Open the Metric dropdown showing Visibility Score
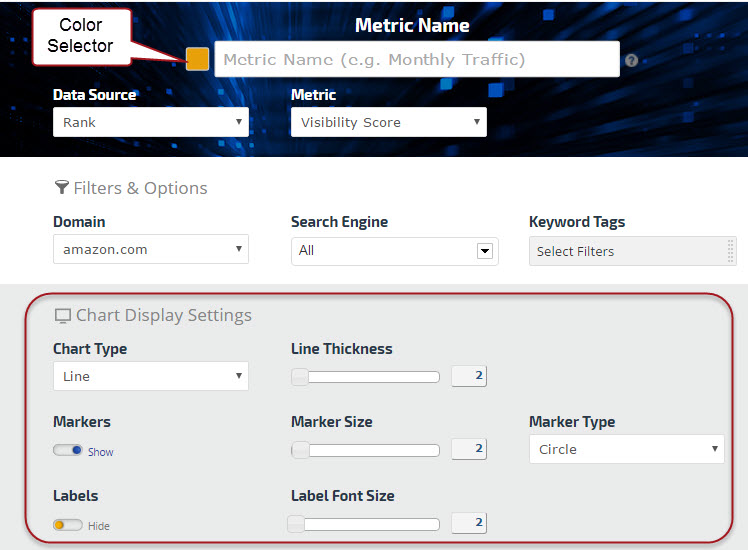The height and width of the screenshot is (550, 748). point(388,122)
